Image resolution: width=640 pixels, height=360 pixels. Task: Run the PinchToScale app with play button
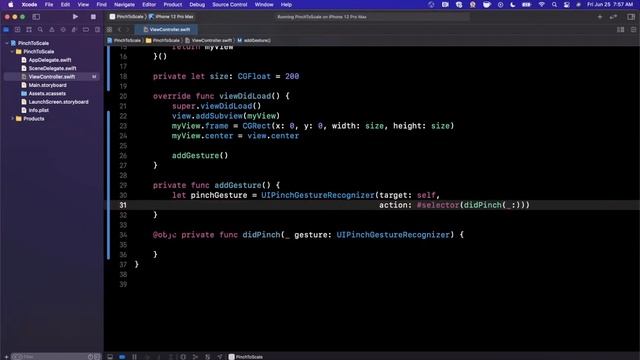75,17
